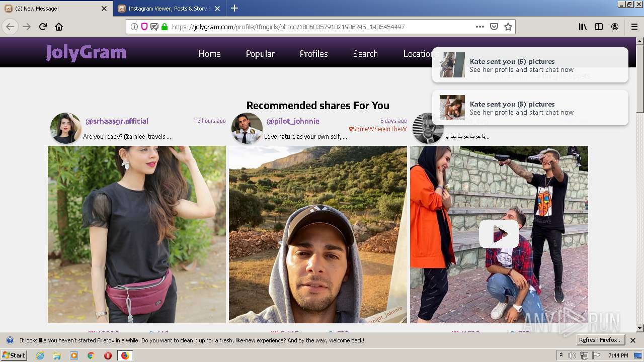Open the Windows Start menu
The height and width of the screenshot is (362, 644).
pos(14,355)
